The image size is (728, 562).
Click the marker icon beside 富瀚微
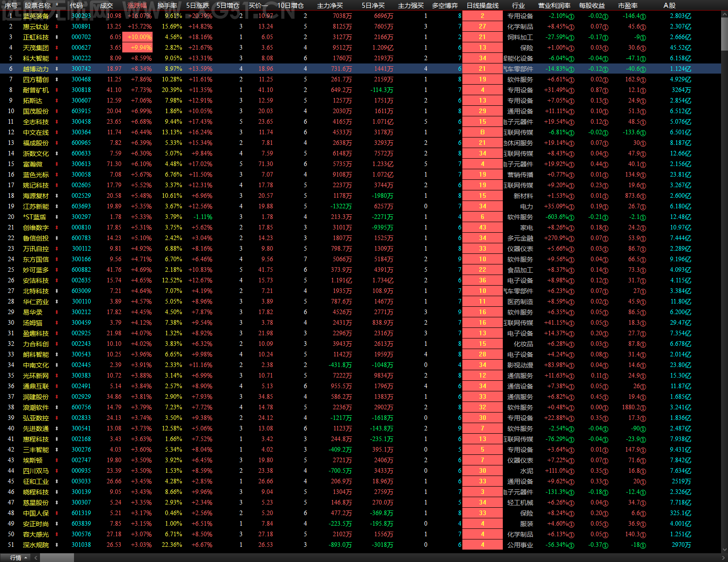point(57,164)
